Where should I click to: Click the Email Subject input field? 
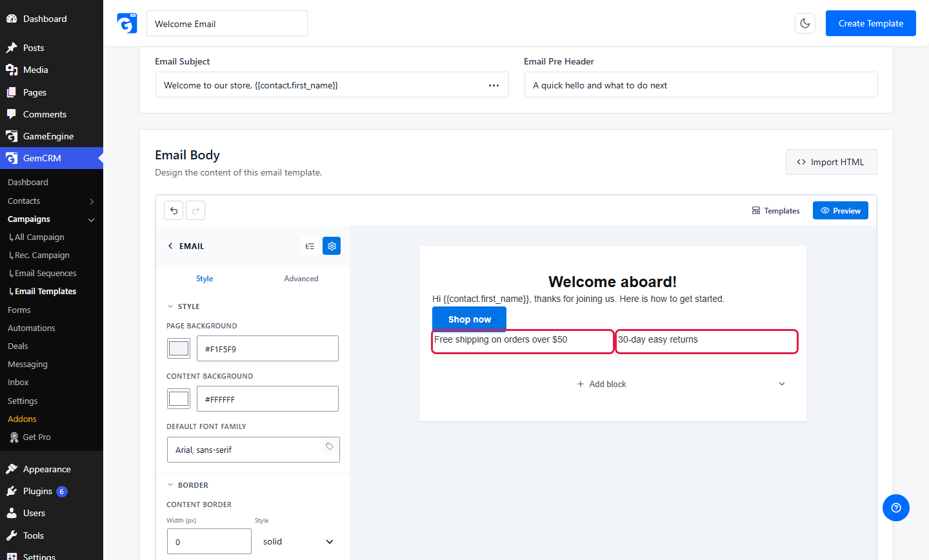332,85
